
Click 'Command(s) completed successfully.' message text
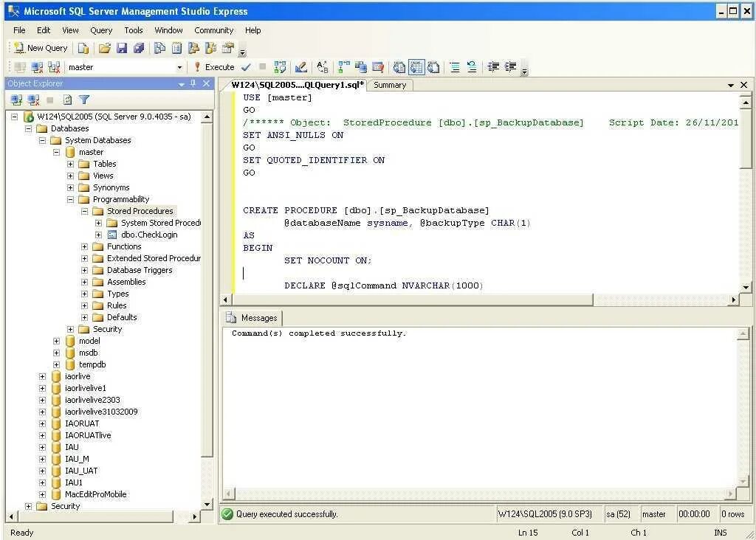pyautogui.click(x=319, y=333)
